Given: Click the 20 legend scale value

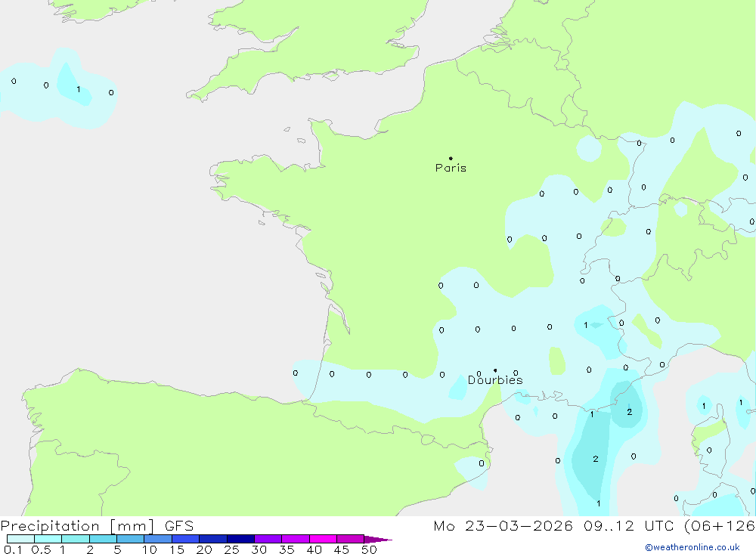Looking at the screenshot, I should point(204,549).
